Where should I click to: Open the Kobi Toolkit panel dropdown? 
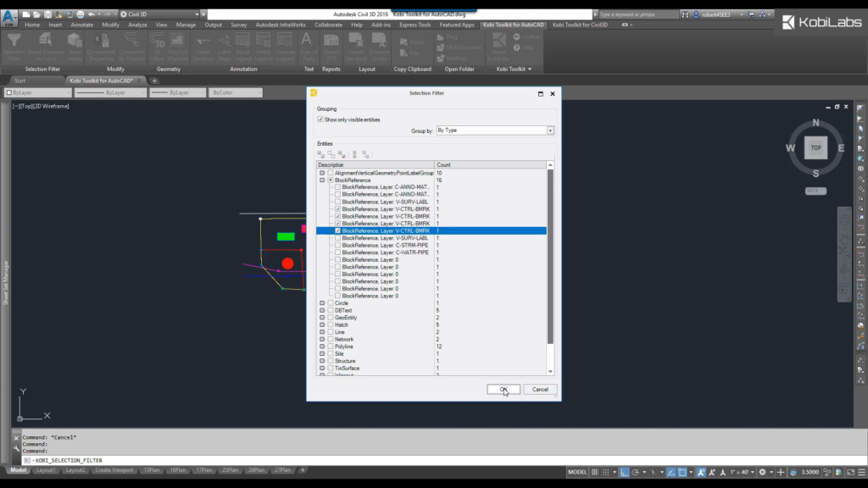pyautogui.click(x=514, y=69)
